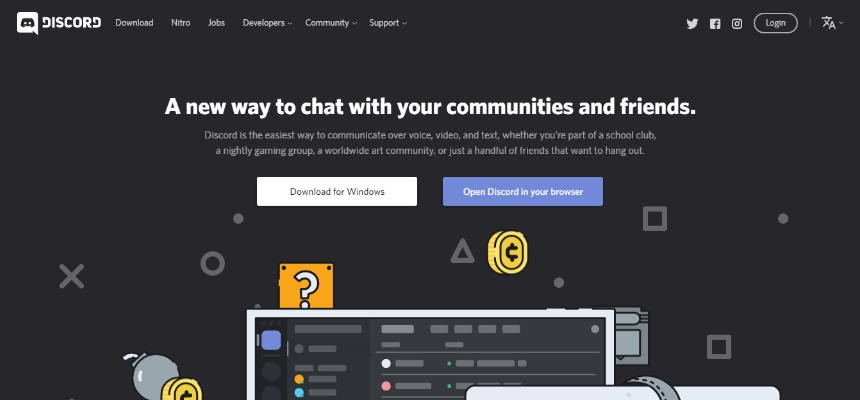Click Download for Windows button
860x400 pixels.
click(x=337, y=191)
